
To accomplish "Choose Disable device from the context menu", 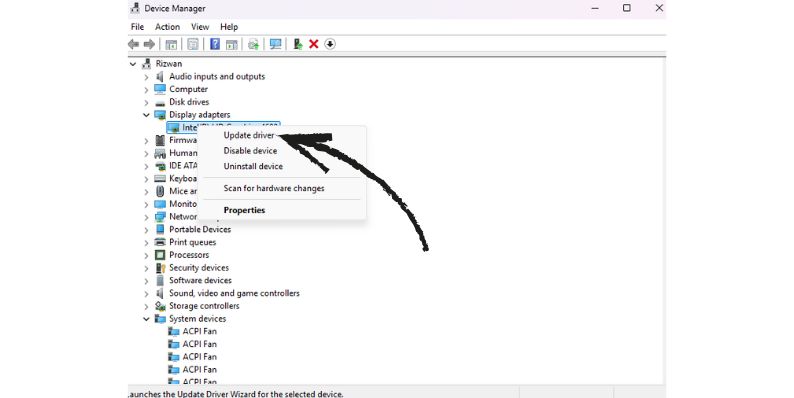I will [250, 151].
